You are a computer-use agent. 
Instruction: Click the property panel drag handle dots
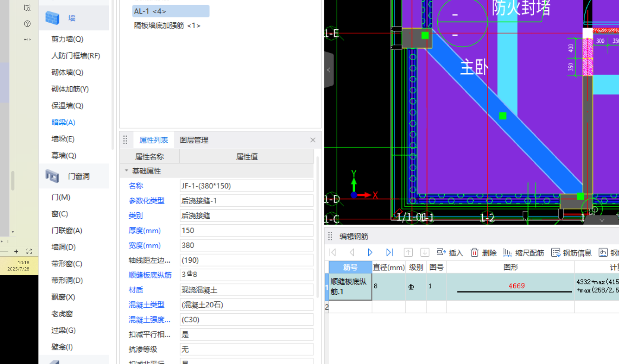coord(125,140)
